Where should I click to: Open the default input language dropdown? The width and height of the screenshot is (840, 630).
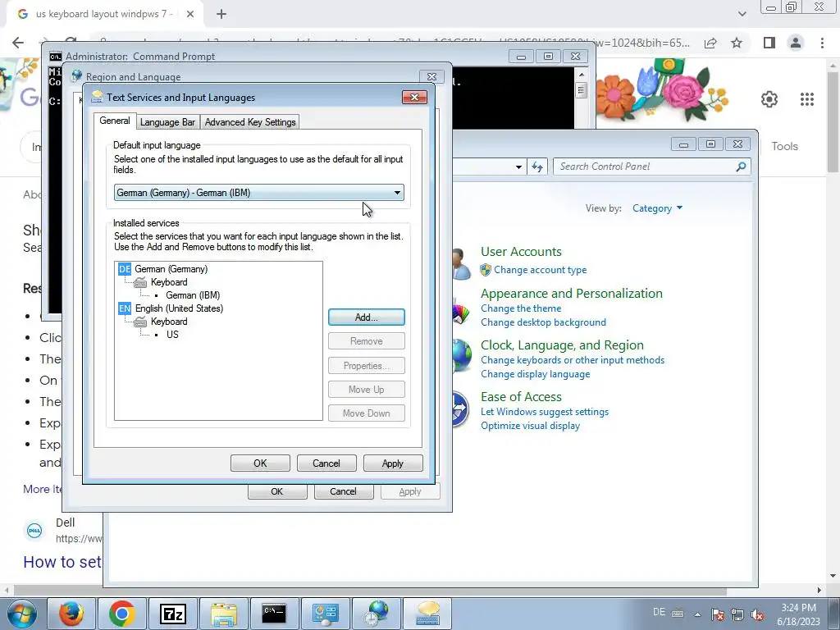(x=258, y=193)
